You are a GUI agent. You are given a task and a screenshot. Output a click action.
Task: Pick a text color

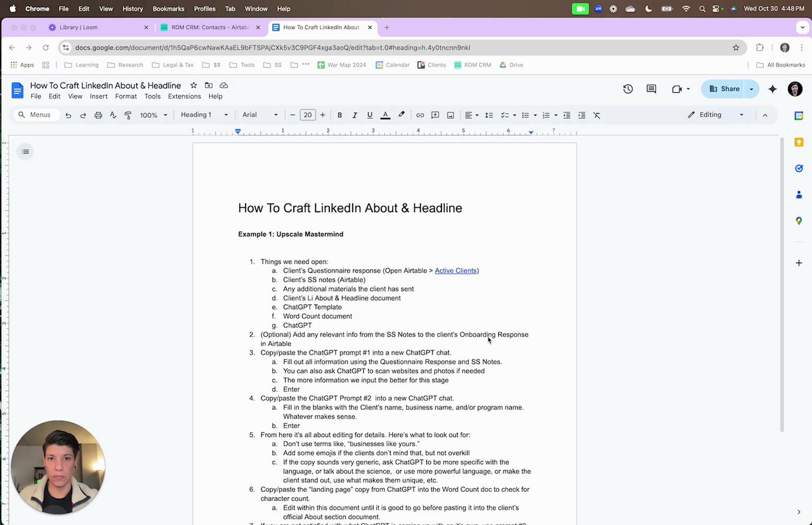(x=385, y=115)
